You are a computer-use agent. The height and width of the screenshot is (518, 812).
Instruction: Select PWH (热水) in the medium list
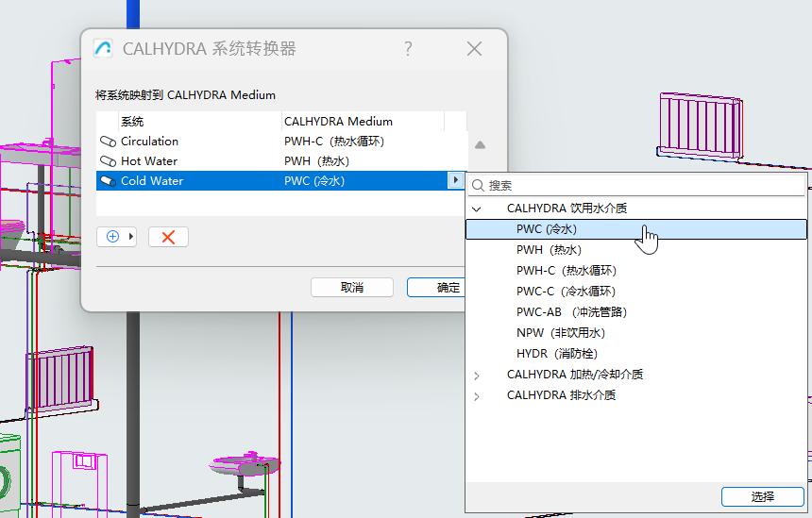[x=636, y=250]
